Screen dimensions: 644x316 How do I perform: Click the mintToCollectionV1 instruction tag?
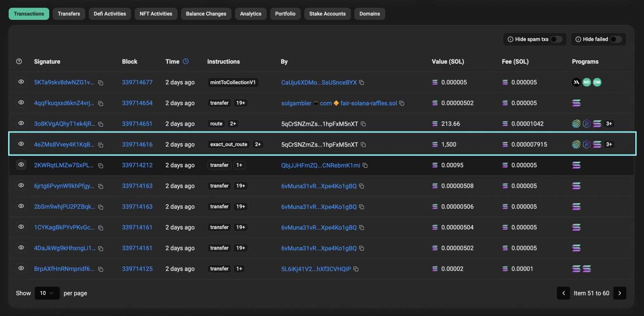click(233, 83)
